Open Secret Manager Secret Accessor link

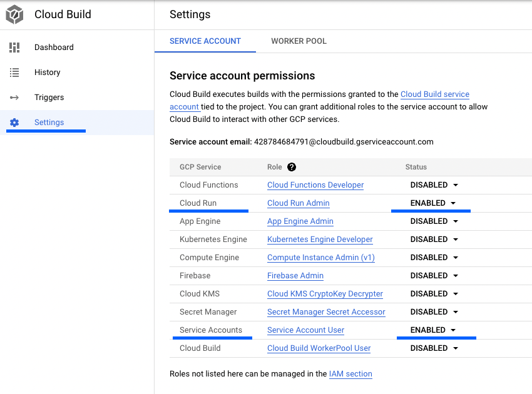pyautogui.click(x=326, y=312)
